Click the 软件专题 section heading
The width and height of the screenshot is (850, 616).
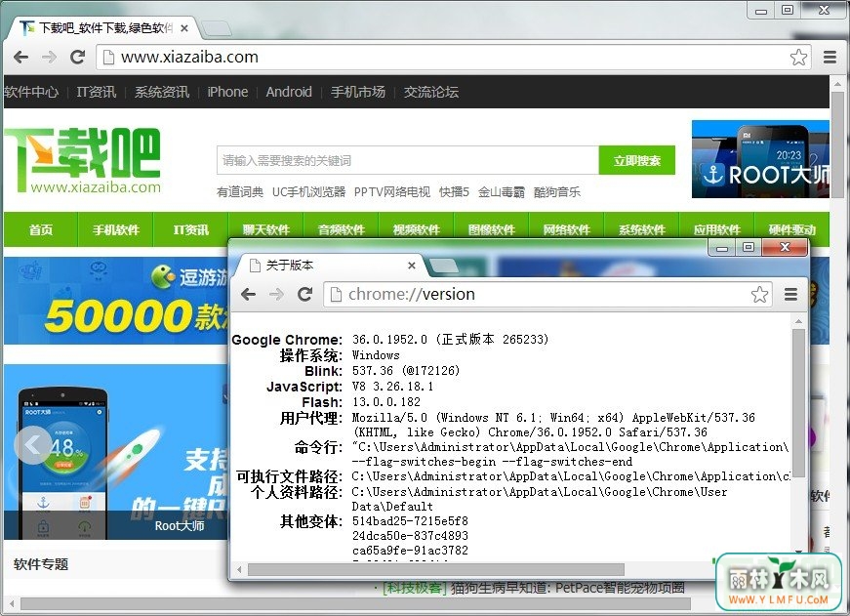41,564
